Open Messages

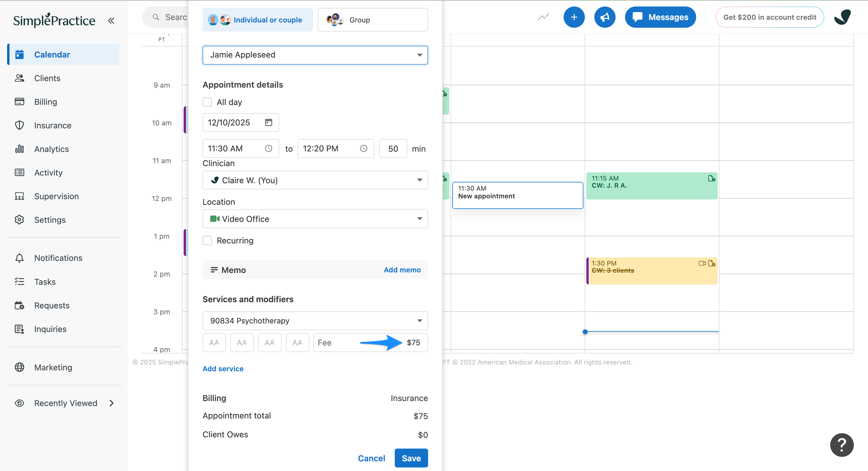tap(660, 17)
